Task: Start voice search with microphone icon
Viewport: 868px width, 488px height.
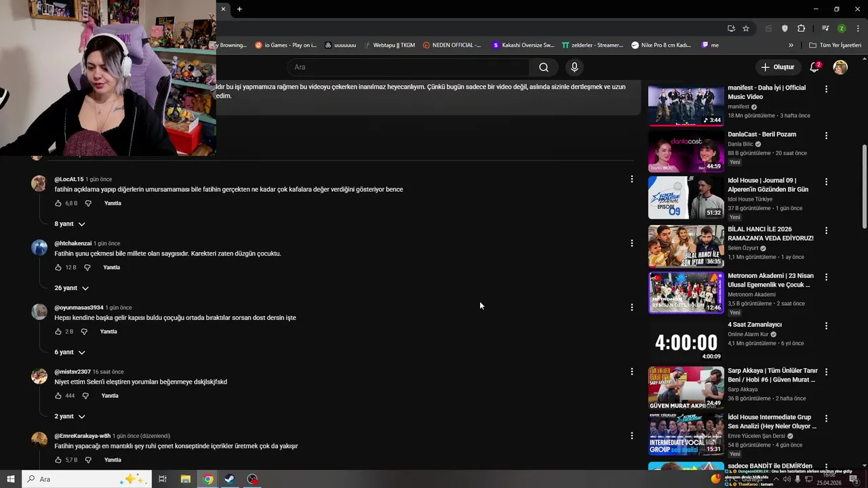Action: 574,67
